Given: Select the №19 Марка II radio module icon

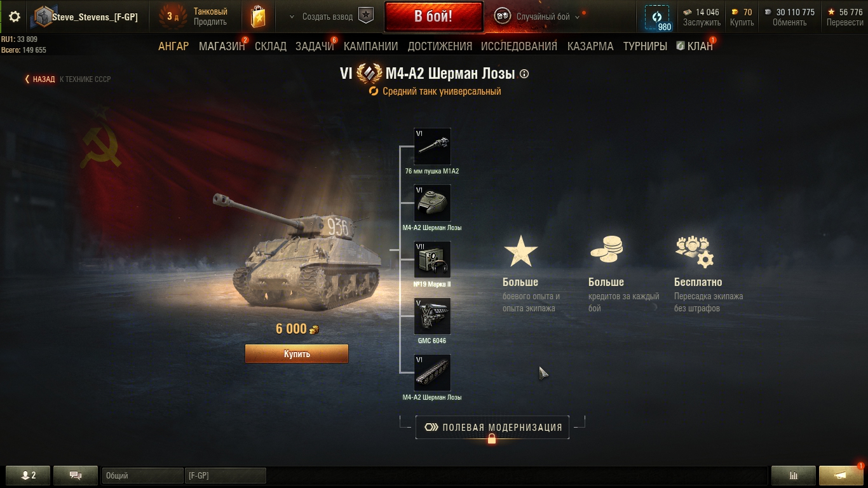Looking at the screenshot, I should 432,260.
